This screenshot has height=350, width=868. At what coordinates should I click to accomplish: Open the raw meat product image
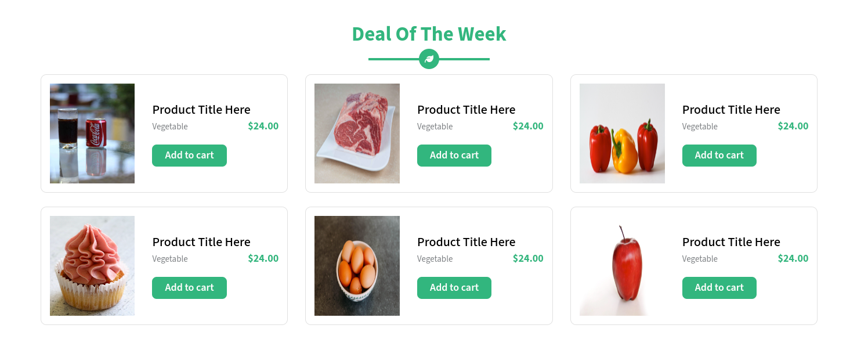[x=357, y=133]
